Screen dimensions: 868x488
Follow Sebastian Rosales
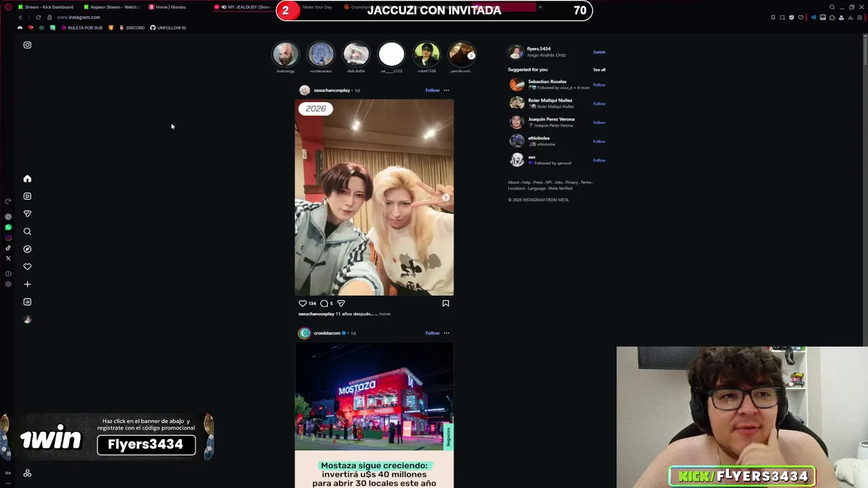599,85
